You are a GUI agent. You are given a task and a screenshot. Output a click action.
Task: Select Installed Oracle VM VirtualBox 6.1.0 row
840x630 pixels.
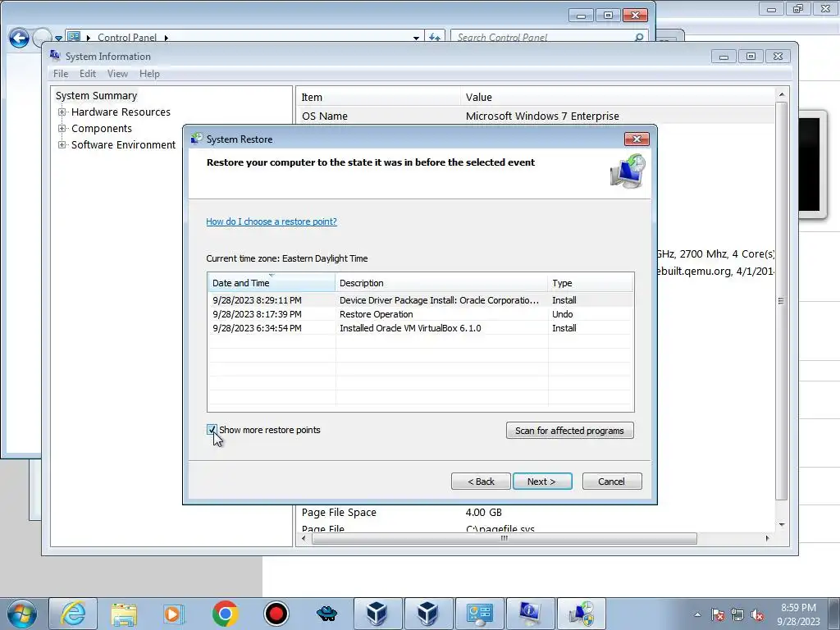point(420,328)
